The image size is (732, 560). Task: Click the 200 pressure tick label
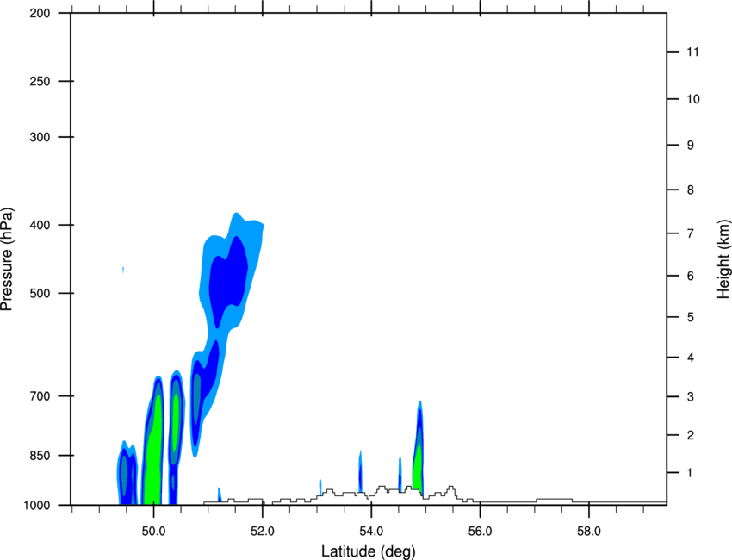pyautogui.click(x=40, y=13)
